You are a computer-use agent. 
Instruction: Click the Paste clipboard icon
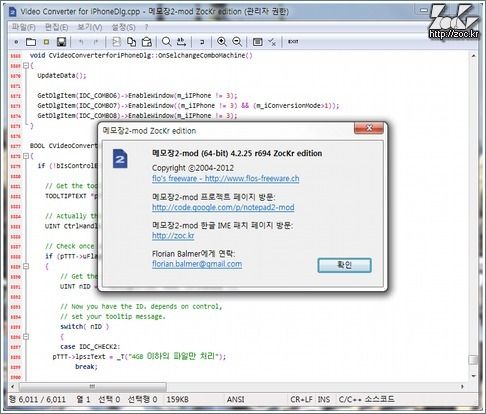(x=147, y=42)
